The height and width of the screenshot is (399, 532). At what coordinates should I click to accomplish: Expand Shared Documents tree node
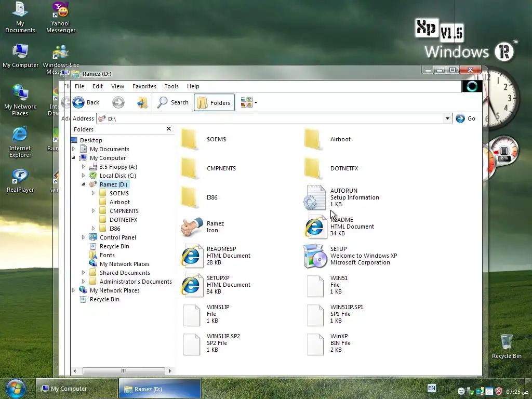pyautogui.click(x=84, y=272)
